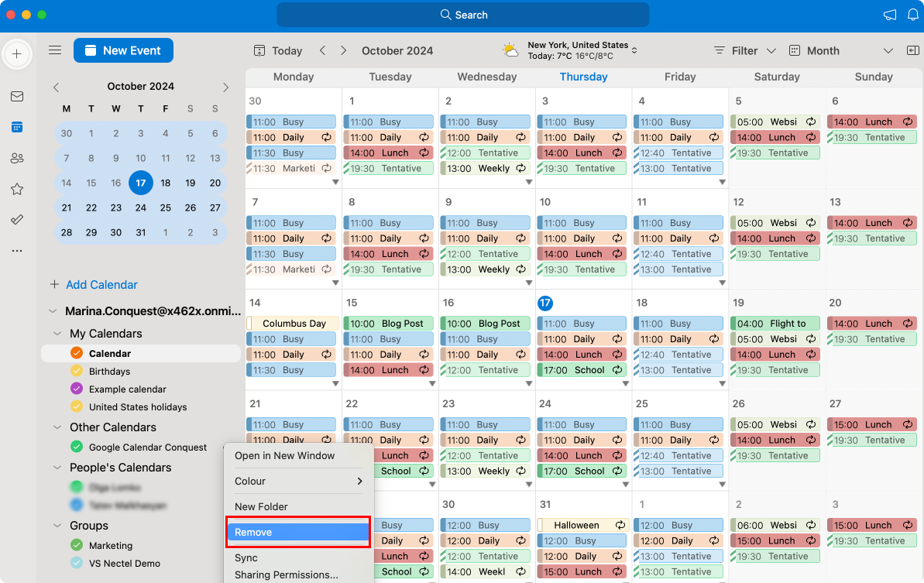Go to previous month in main calendar
This screenshot has width=924, height=583.
tap(322, 50)
